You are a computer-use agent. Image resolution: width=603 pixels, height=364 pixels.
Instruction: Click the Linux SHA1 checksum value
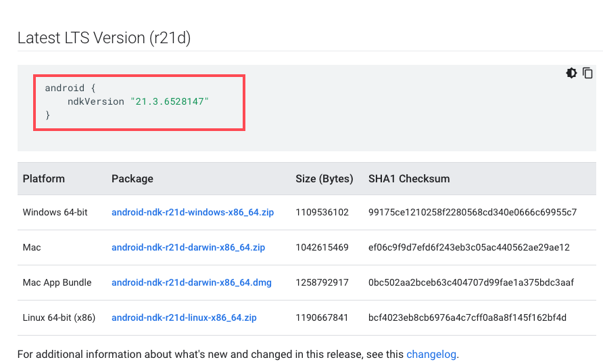467,317
